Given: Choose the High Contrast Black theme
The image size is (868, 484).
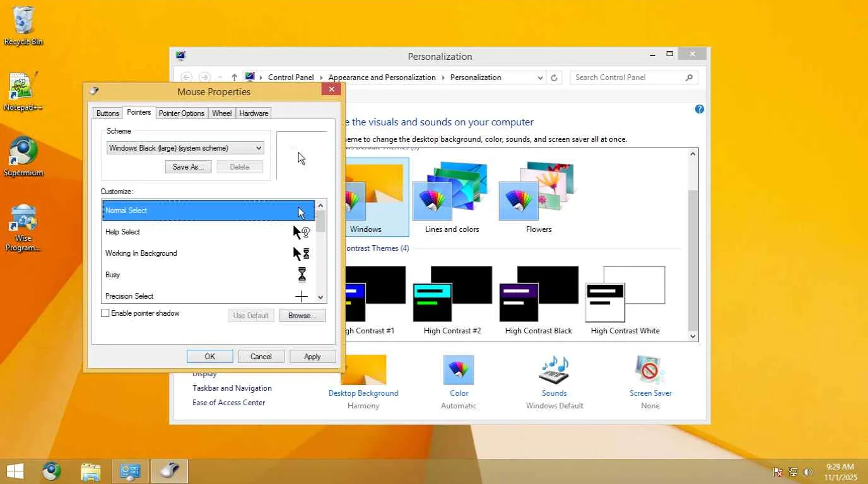Looking at the screenshot, I should (539, 301).
